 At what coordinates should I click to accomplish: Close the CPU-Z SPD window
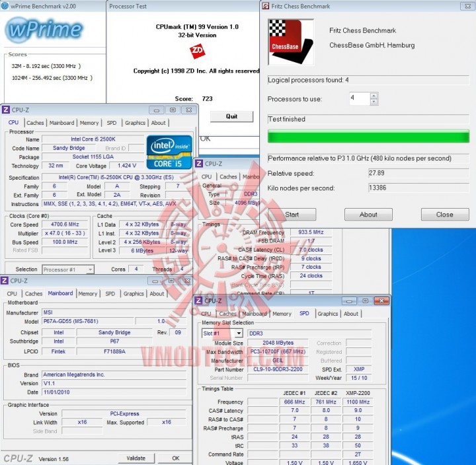tap(381, 301)
